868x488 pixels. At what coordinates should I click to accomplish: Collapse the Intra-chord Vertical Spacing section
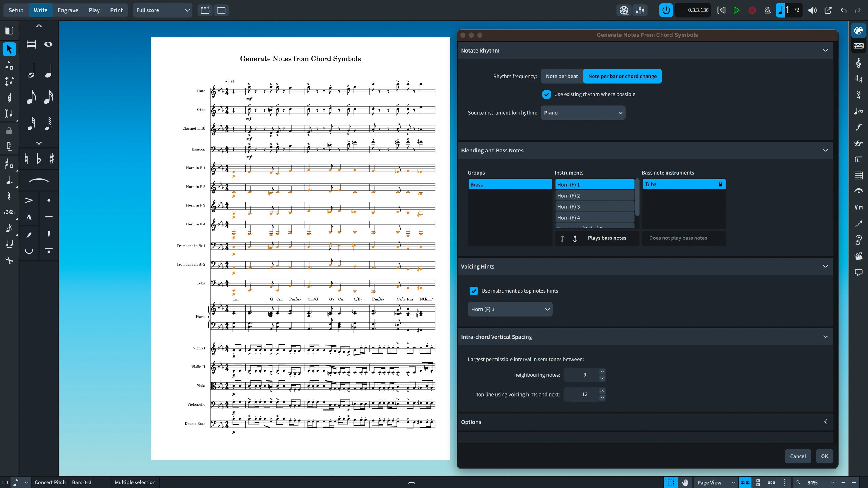825,337
